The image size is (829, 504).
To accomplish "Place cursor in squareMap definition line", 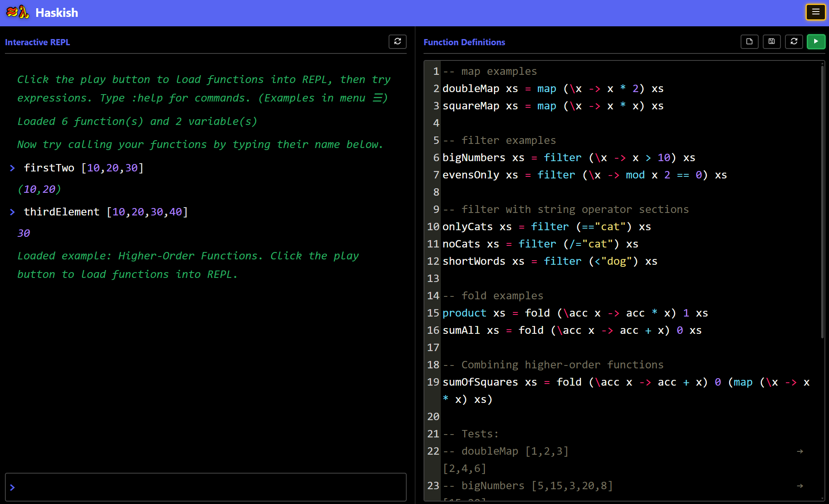I will pos(553,106).
